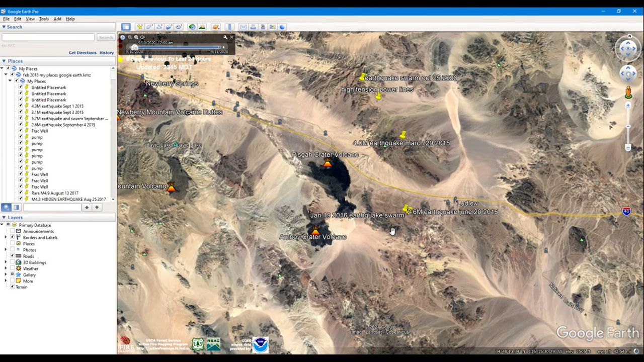Image resolution: width=644 pixels, height=362 pixels.
Task: Expand the Weather layer tree node
Action: (x=6, y=268)
